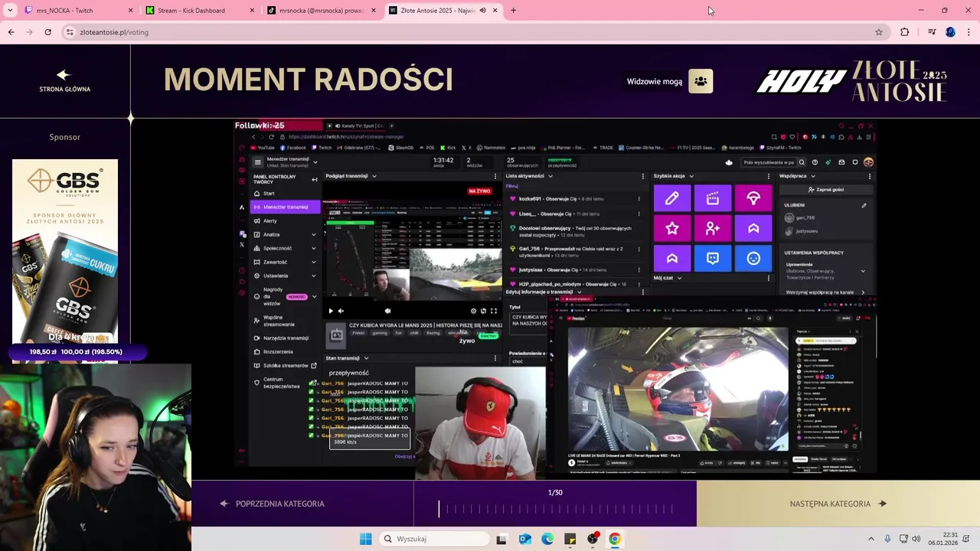Click the browser back arrow
The height and width of the screenshot is (551, 980).
click(x=11, y=32)
